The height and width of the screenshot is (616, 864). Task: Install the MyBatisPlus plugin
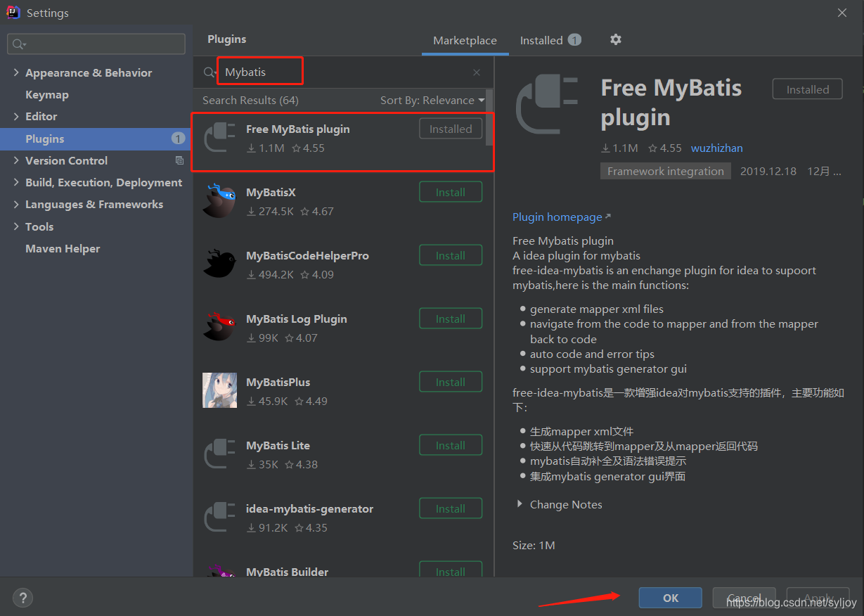tap(451, 382)
